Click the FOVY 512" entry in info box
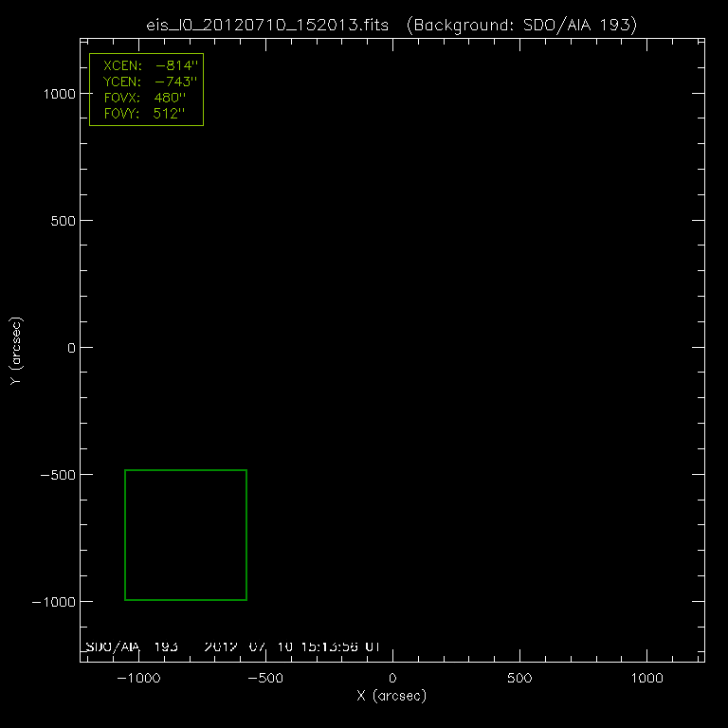Viewport: 728px width, 728px height. 147,114
